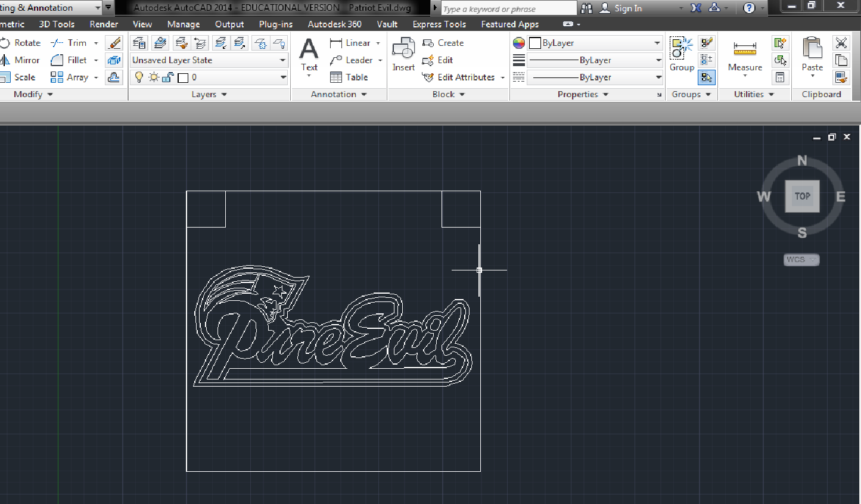
Task: Expand the Properties panel
Action: (x=583, y=94)
